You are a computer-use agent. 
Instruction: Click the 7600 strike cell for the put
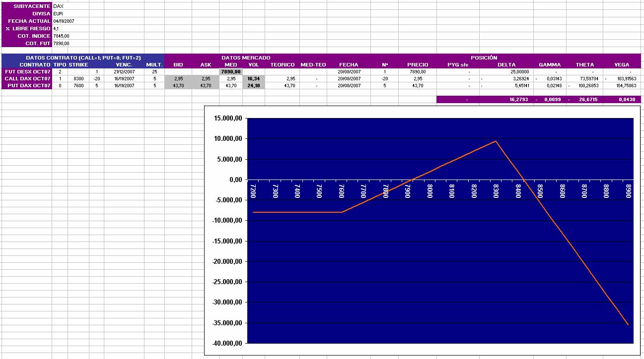coord(78,86)
